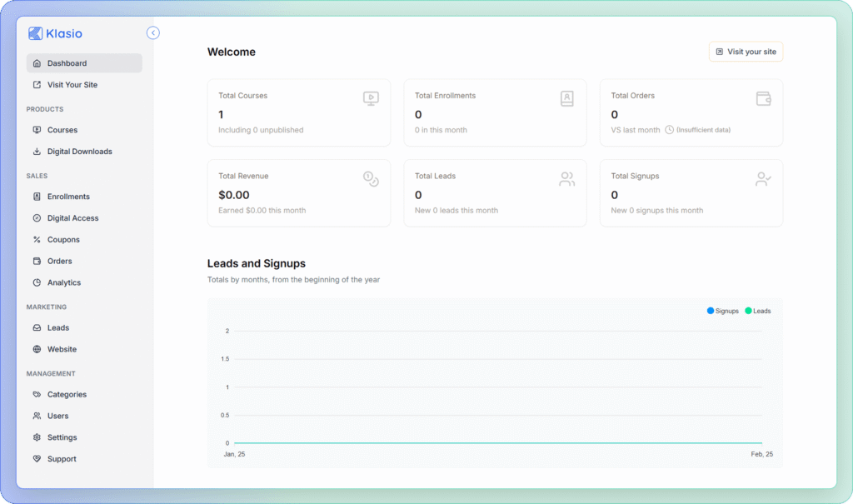853x504 pixels.
Task: Click the Website globe icon
Action: click(x=37, y=349)
